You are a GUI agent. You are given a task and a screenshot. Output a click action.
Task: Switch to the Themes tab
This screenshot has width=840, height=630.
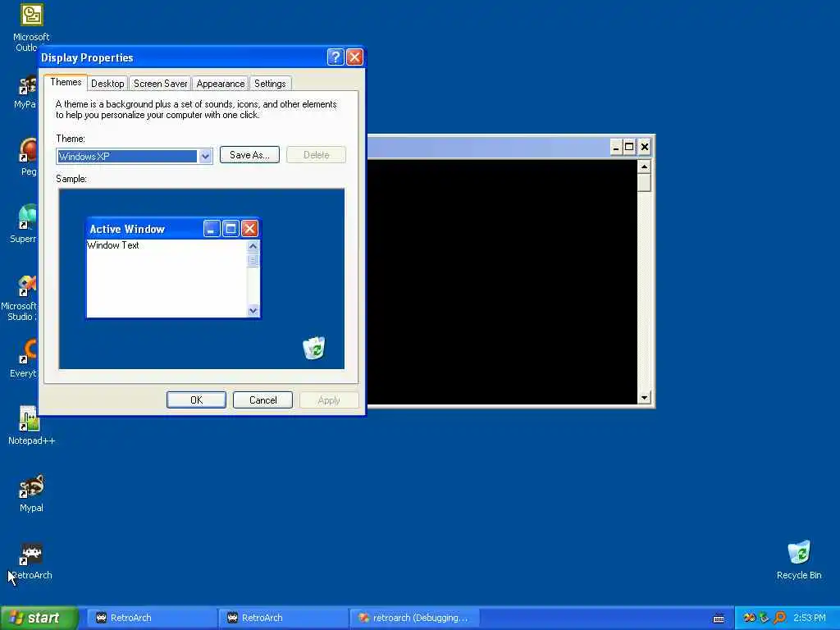point(66,83)
